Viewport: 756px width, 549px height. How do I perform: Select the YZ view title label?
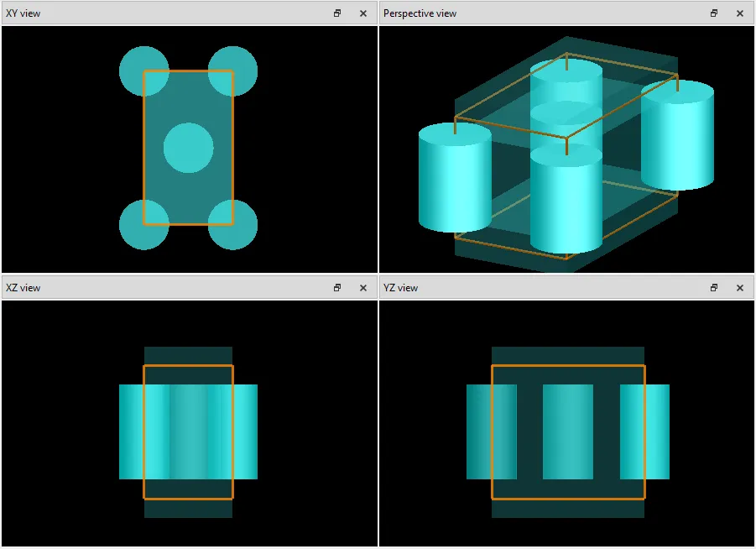400,288
